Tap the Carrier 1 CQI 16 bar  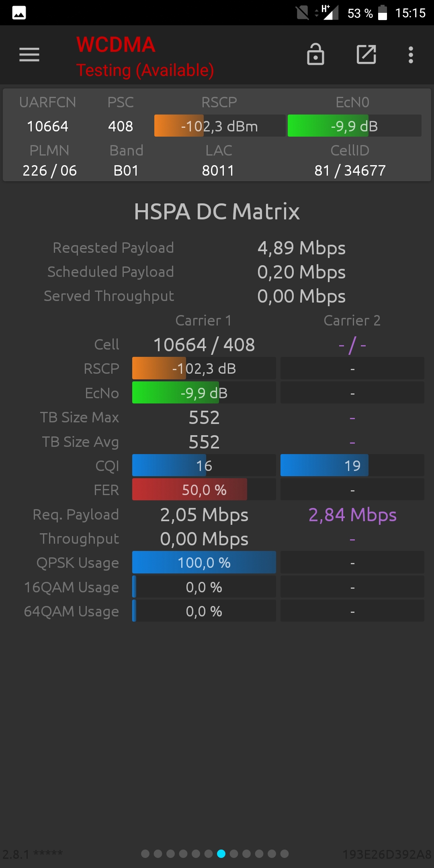click(204, 465)
